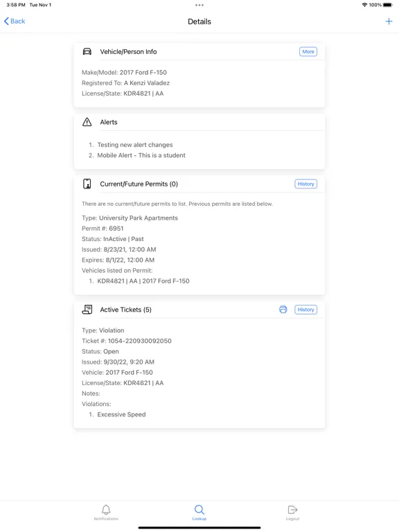Open permits History
Screen dimensions: 399x532
tap(305, 184)
